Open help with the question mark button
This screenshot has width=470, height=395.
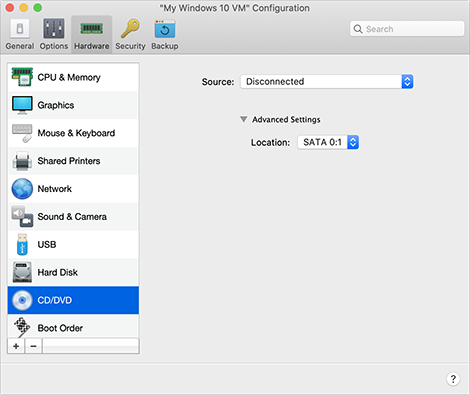coord(453,379)
